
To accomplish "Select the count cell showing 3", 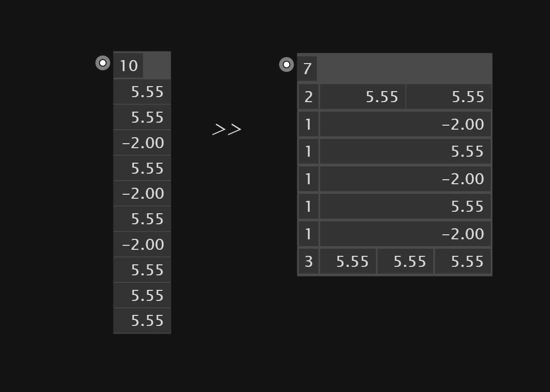I will coord(308,261).
